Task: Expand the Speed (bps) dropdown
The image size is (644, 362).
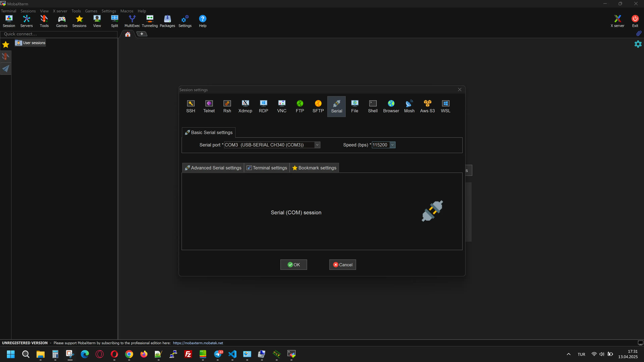Action: coord(392,145)
